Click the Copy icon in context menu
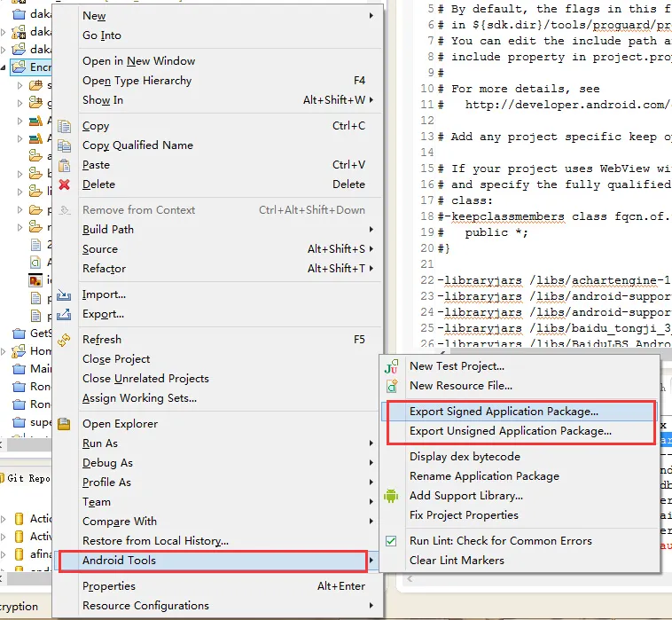This screenshot has height=620, width=672. click(65, 126)
